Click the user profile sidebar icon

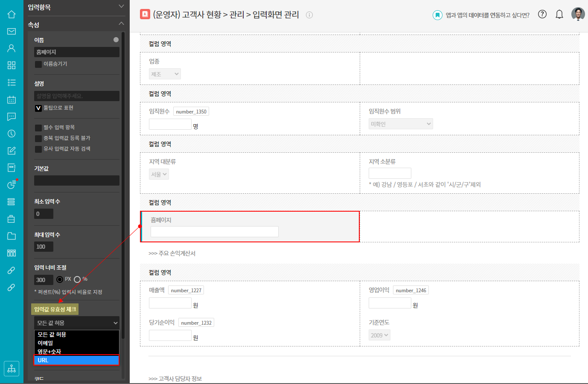click(12, 48)
